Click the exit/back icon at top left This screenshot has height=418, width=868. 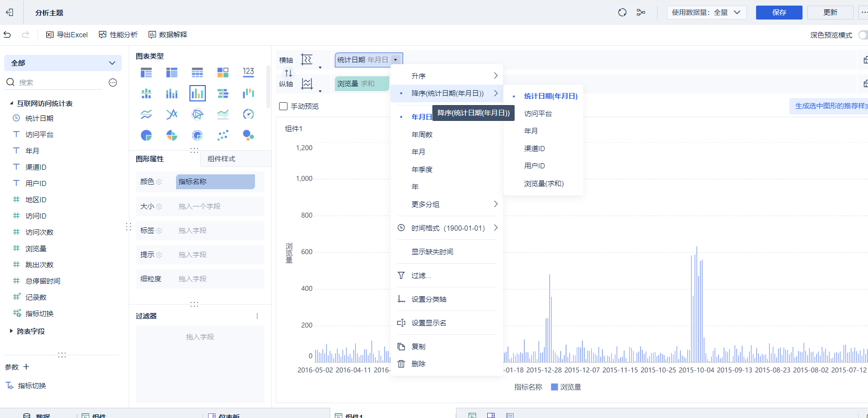(x=10, y=13)
